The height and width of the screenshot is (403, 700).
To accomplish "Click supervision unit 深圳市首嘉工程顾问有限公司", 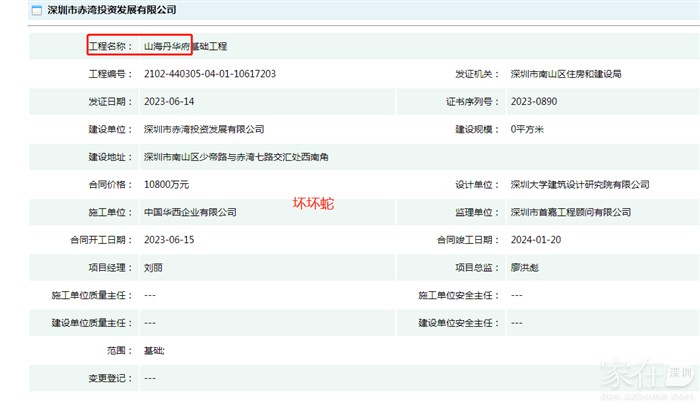I will pos(571,212).
